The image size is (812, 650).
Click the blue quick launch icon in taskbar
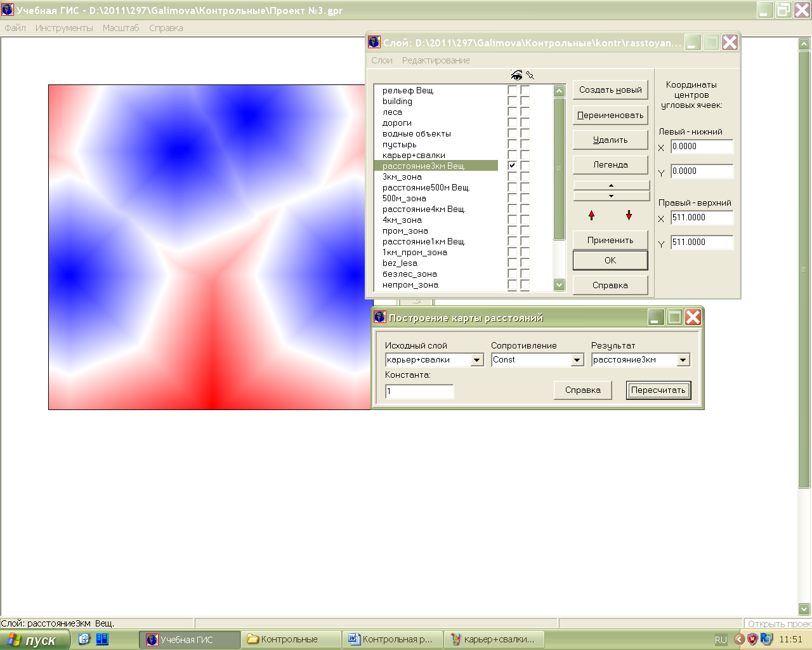pyautogui.click(x=102, y=639)
